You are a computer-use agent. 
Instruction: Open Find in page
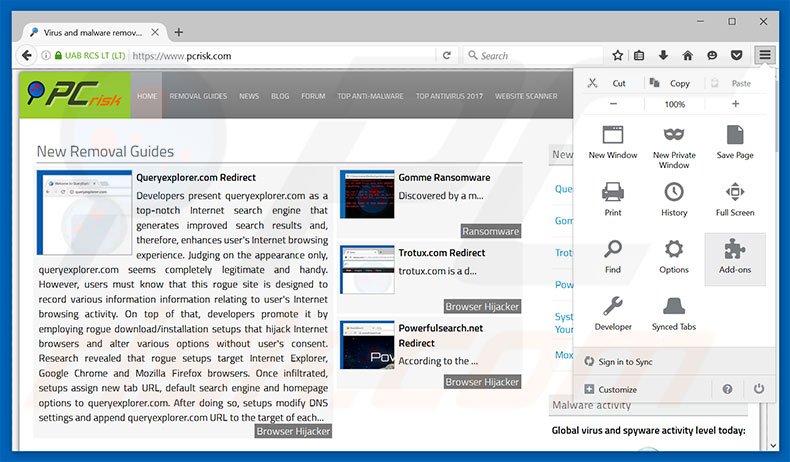click(613, 257)
